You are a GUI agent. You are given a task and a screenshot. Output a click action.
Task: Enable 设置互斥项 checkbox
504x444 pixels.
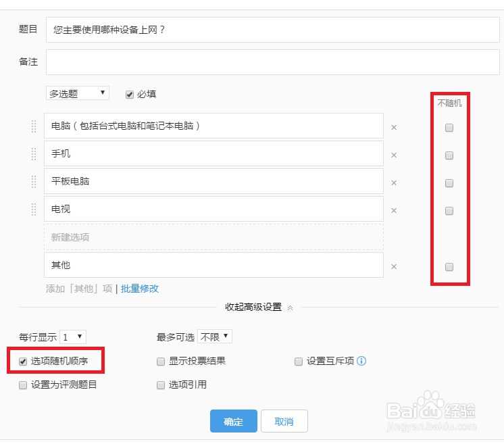(x=299, y=362)
